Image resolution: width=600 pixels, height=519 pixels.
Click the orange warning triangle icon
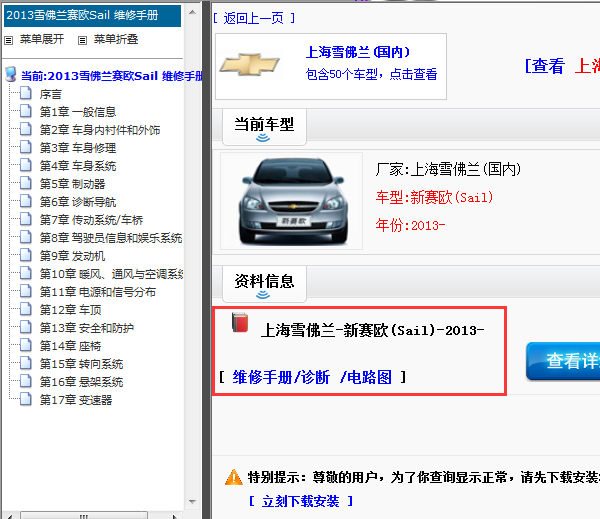pos(233,477)
